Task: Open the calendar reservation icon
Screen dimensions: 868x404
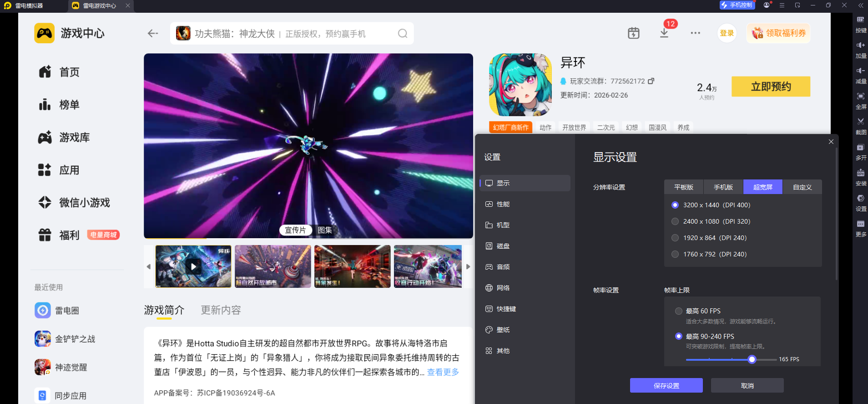Action: pyautogui.click(x=634, y=33)
